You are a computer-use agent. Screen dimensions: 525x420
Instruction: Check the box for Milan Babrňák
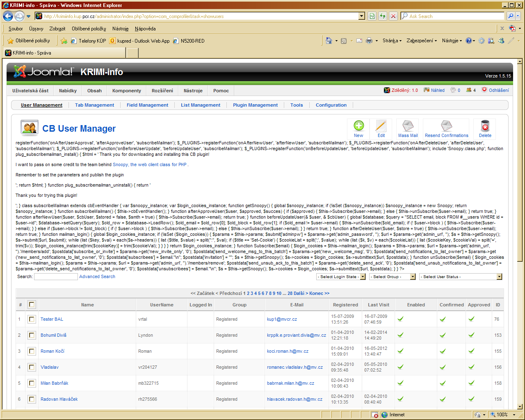click(x=32, y=383)
